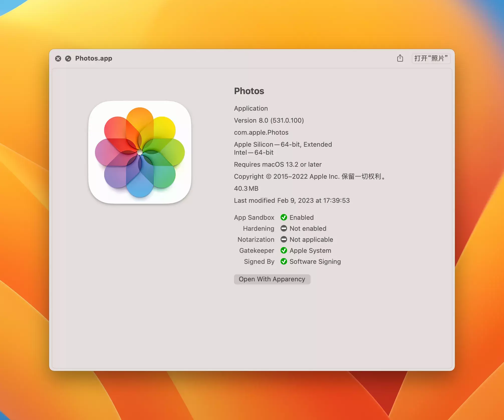Click the Share icon in the title bar

pyautogui.click(x=400, y=58)
